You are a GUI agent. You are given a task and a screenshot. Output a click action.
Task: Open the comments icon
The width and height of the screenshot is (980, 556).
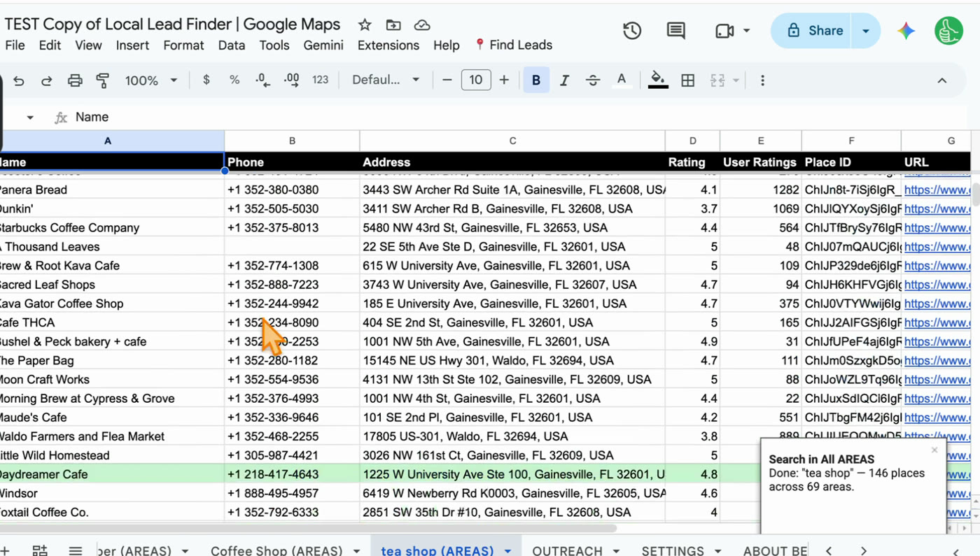[675, 31]
